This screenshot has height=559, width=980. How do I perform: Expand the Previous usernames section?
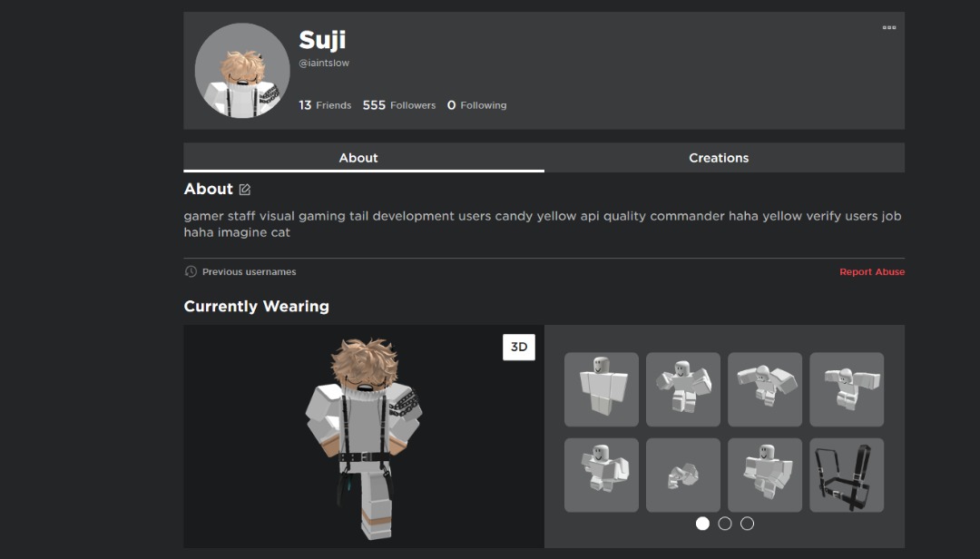click(x=249, y=271)
